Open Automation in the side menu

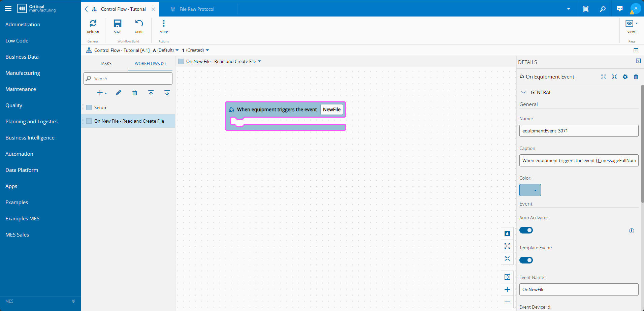[x=19, y=154]
